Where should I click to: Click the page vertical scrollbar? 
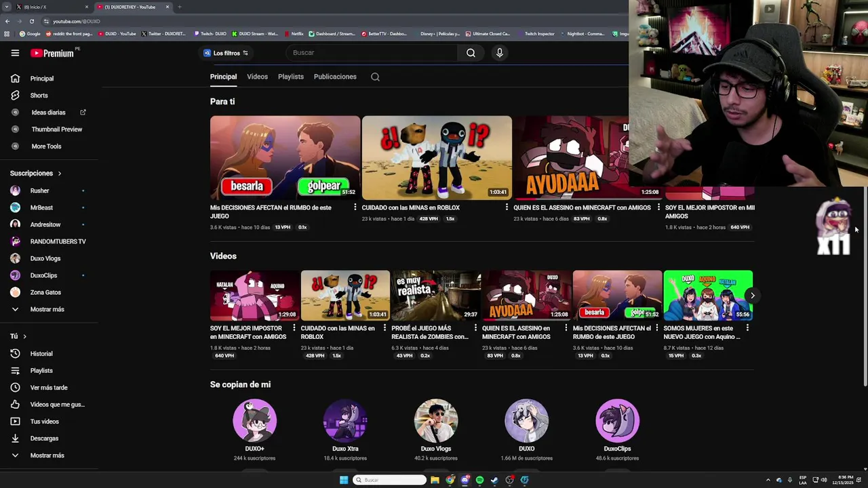coord(864,285)
